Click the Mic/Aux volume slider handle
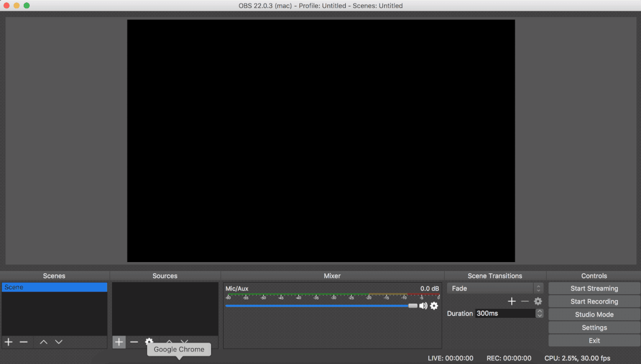The height and width of the screenshot is (364, 641). [x=413, y=306]
